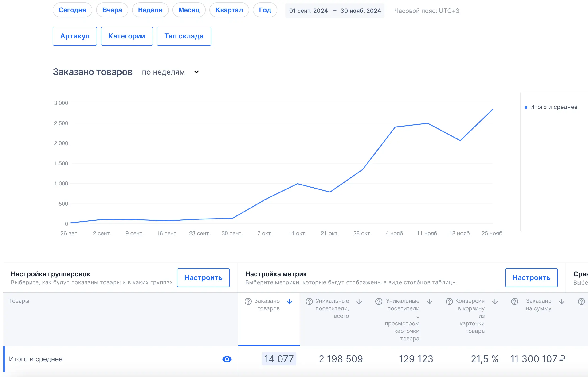The image size is (588, 377).
Task: Click the 14 077 total value cell
Action: pos(279,359)
